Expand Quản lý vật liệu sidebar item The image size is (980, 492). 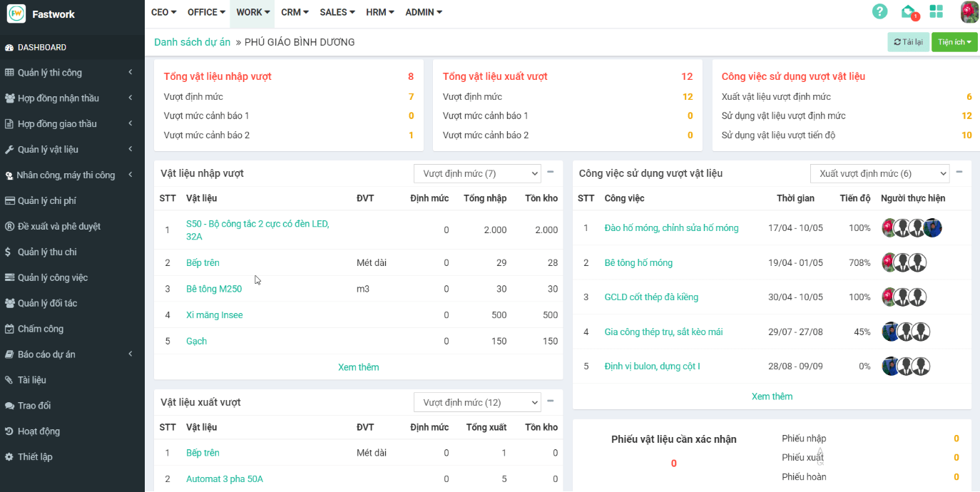(x=48, y=150)
